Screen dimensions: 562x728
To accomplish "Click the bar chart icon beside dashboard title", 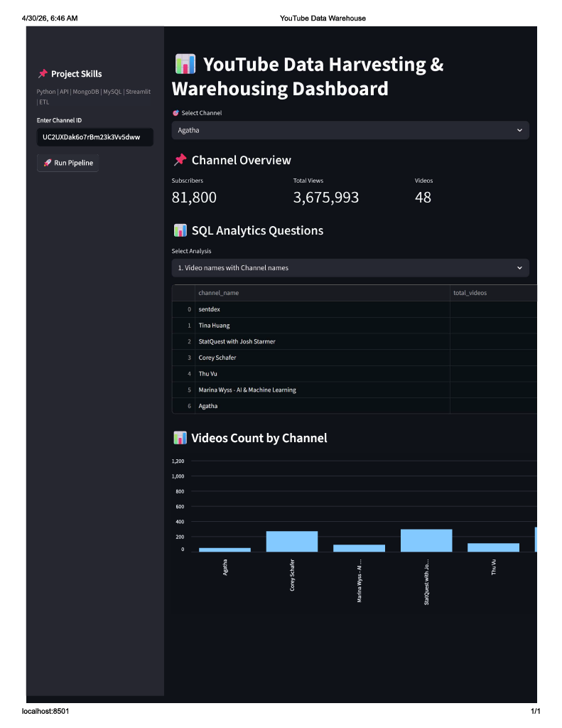I will tap(185, 64).
